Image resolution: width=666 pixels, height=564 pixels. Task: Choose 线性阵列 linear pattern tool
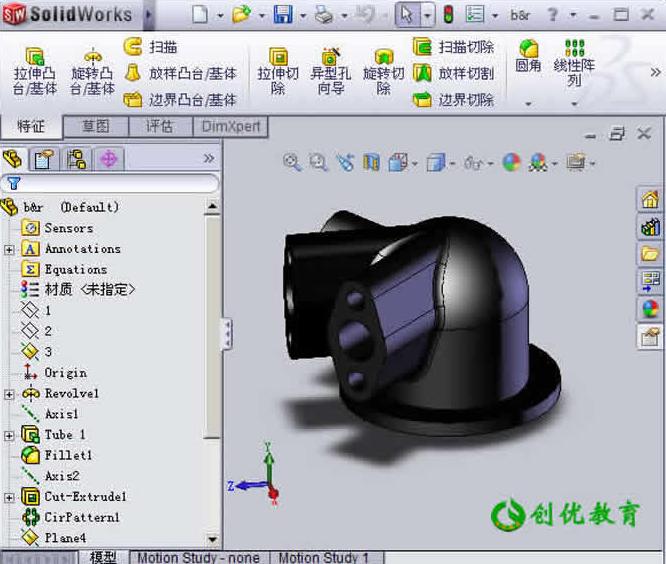[574, 63]
